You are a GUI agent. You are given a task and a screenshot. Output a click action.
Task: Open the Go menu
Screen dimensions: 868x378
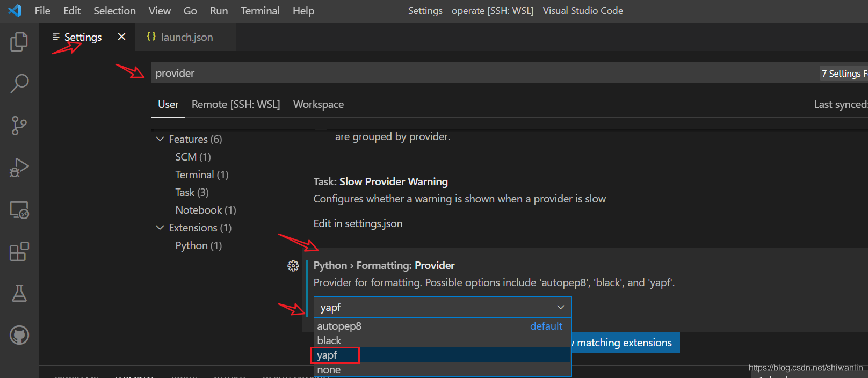[190, 11]
